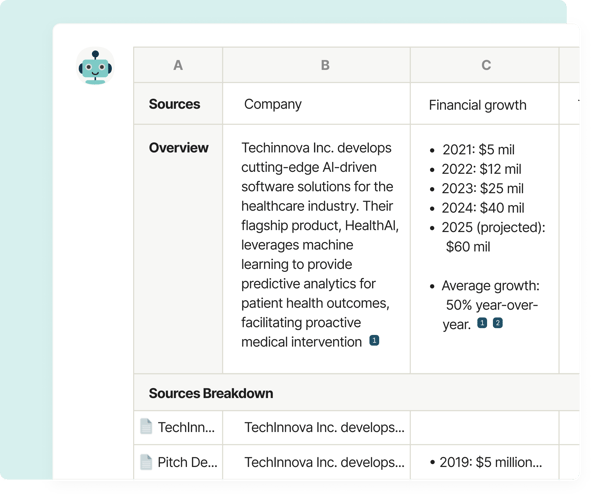The image size is (595, 499).
Task: Open citation 1 badge after medical intervention
Action: pyautogui.click(x=374, y=340)
